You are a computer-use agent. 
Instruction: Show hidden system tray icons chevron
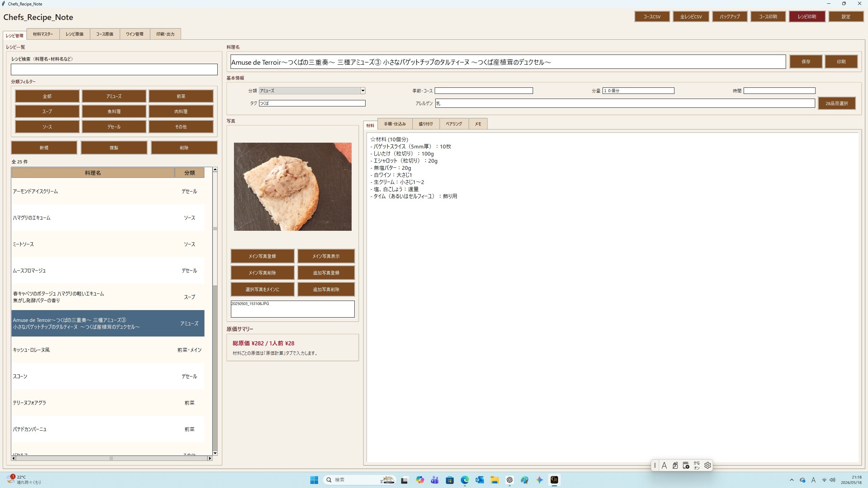coord(792,480)
